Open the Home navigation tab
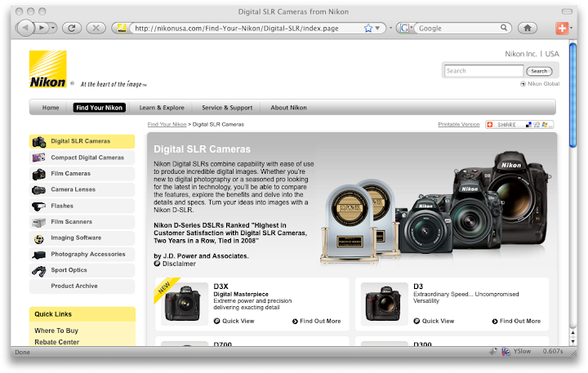This screenshot has width=588, height=373. point(51,108)
